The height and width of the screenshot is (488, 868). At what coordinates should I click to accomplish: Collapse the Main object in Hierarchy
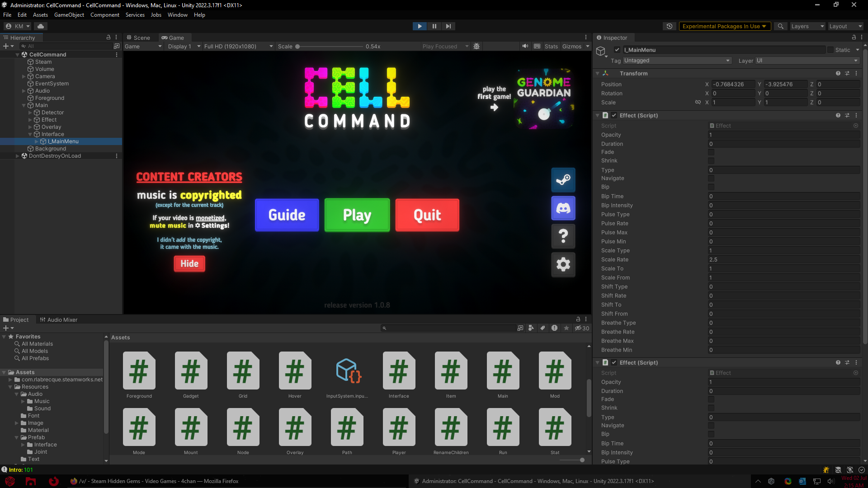tap(24, 105)
